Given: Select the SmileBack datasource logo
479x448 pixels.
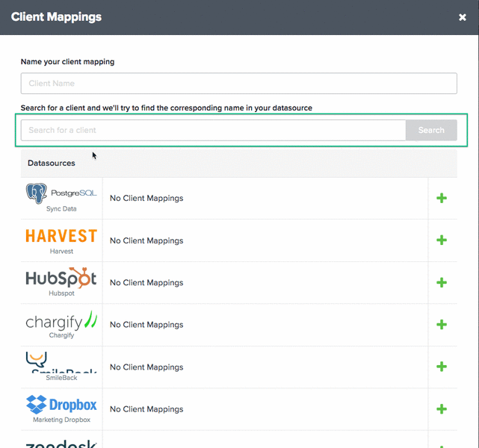Looking at the screenshot, I should click(61, 363).
